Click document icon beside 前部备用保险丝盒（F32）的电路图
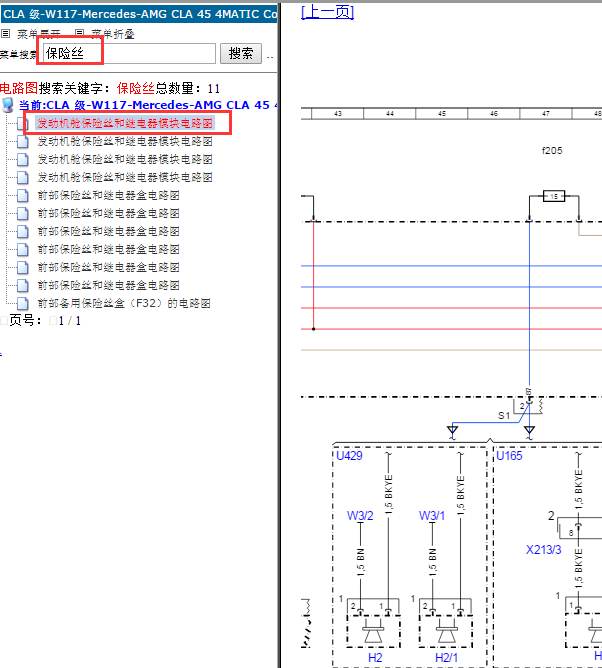This screenshot has height=668, width=602. (23, 303)
